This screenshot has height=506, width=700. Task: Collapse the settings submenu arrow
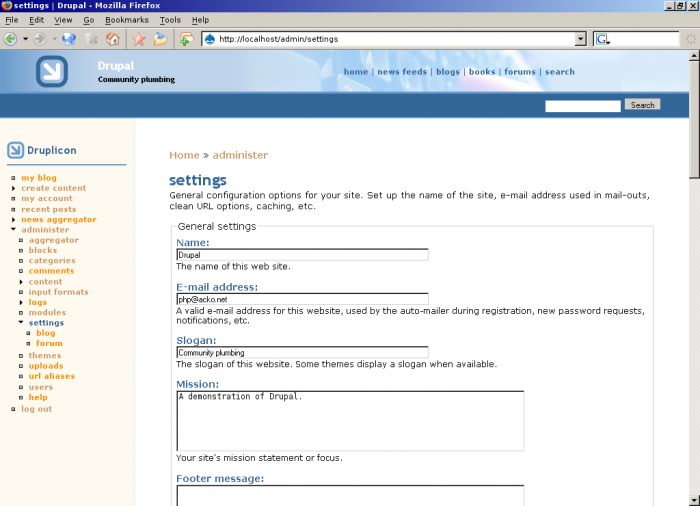click(21, 322)
